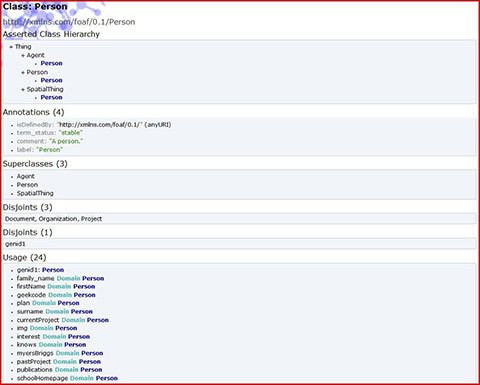Open the Organization disjoint class
This screenshot has height=385, width=480.
[58, 219]
